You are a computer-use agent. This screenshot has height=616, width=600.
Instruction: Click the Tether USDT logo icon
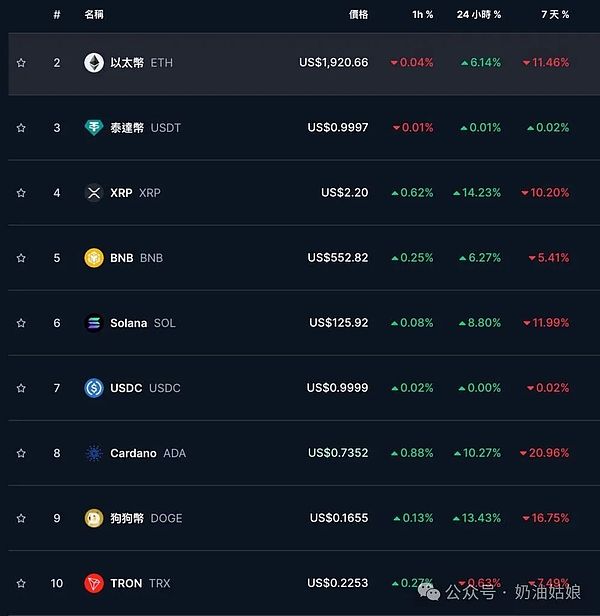tap(94, 128)
